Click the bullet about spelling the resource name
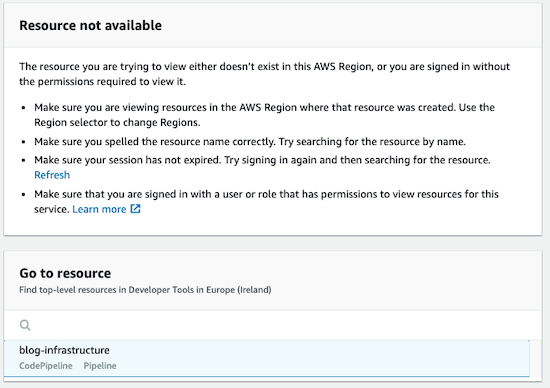550x388 pixels. [250, 141]
